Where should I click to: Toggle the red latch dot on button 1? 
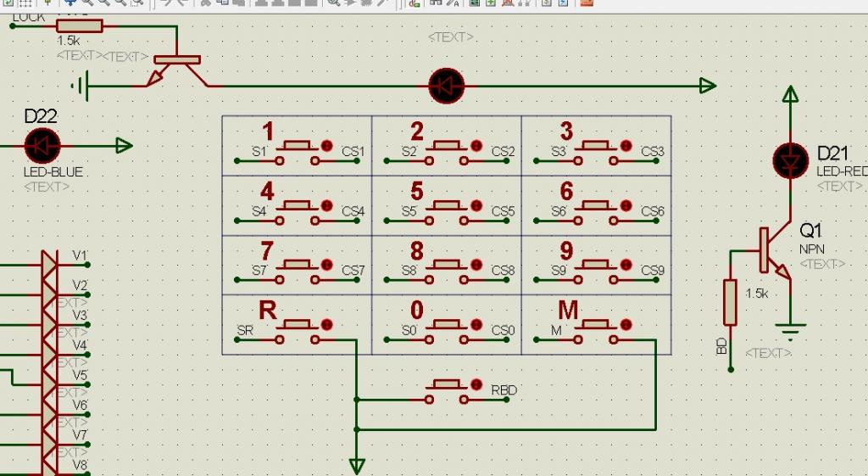(x=326, y=146)
